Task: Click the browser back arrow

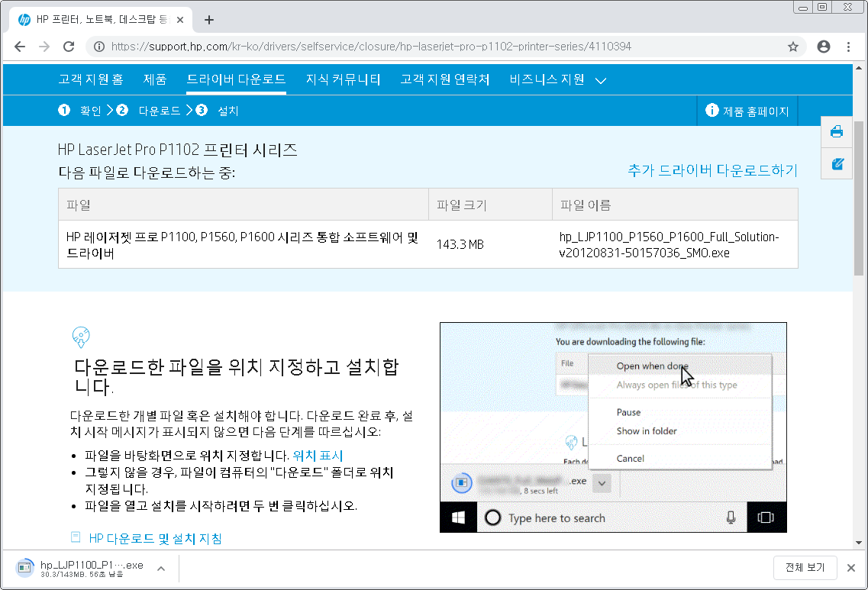Action: tap(20, 47)
